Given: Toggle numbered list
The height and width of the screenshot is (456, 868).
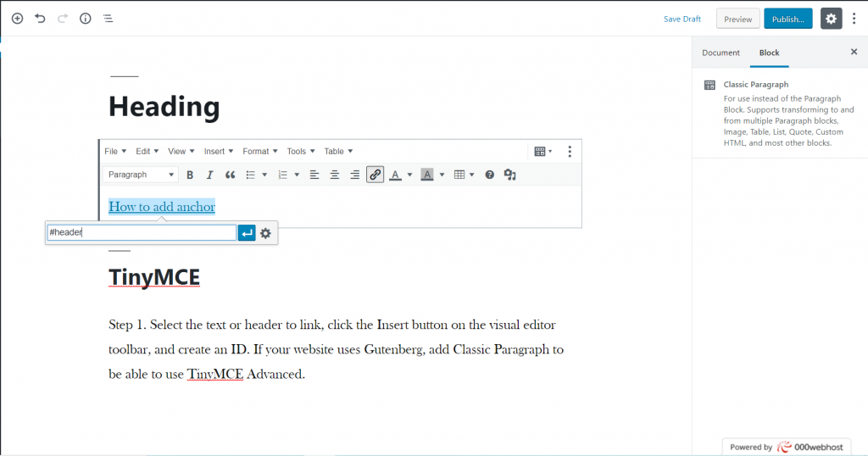Looking at the screenshot, I should point(282,175).
